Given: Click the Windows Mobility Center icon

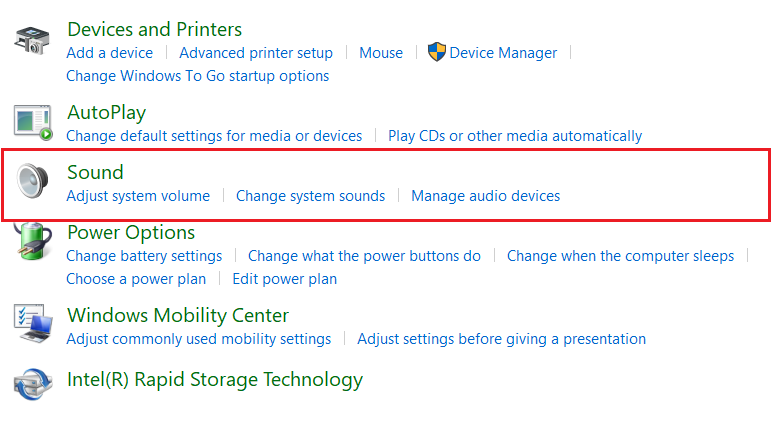Looking at the screenshot, I should coord(33,323).
